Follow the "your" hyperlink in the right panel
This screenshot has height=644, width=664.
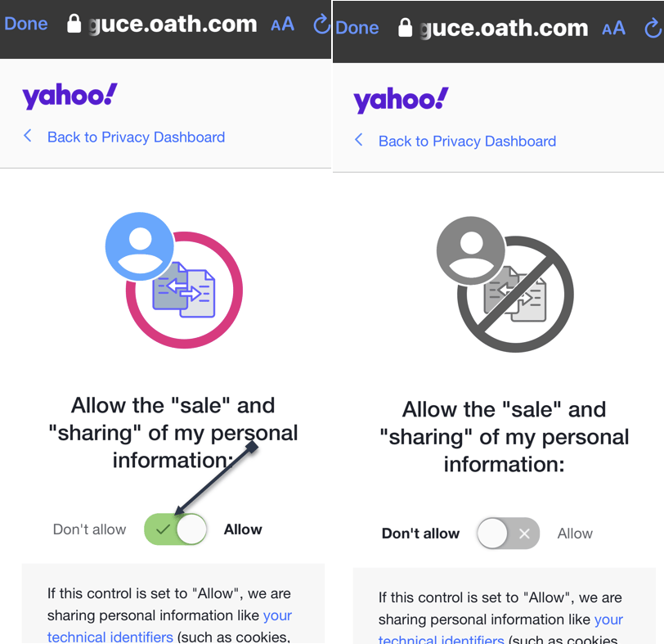pos(609,619)
